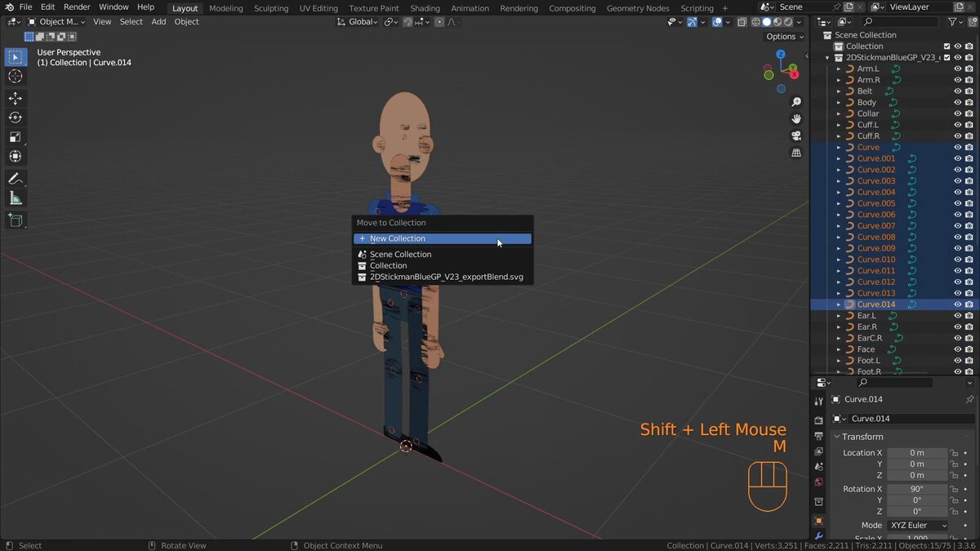Screen dimensions: 980x551
Task: Hide the Belt object in outliner
Action: 958,91
